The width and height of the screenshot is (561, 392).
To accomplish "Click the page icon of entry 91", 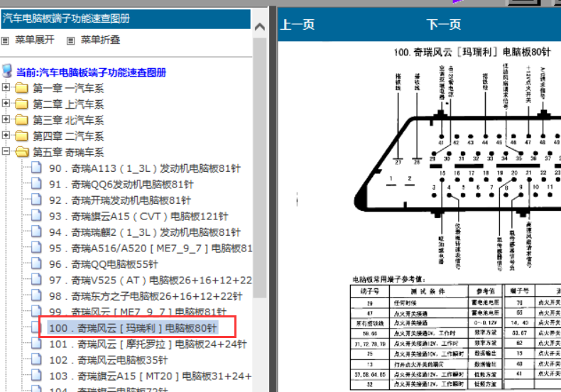I will point(36,183).
